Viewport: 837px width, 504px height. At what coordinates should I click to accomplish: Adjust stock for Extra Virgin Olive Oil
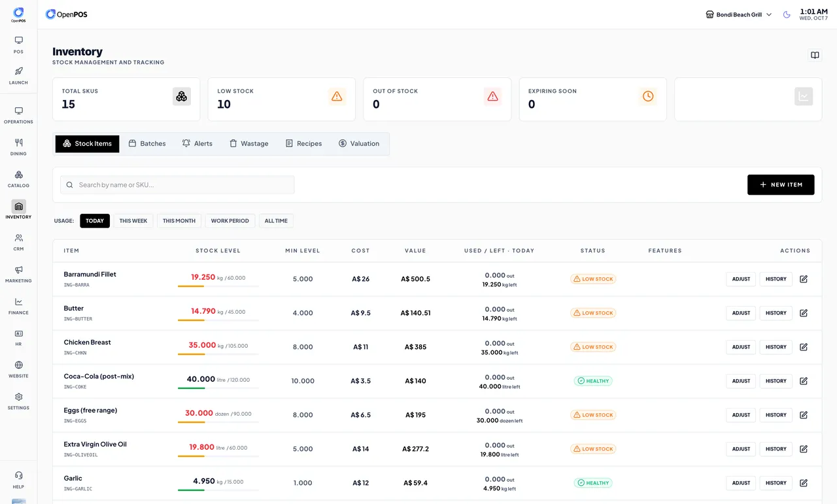coord(741,449)
